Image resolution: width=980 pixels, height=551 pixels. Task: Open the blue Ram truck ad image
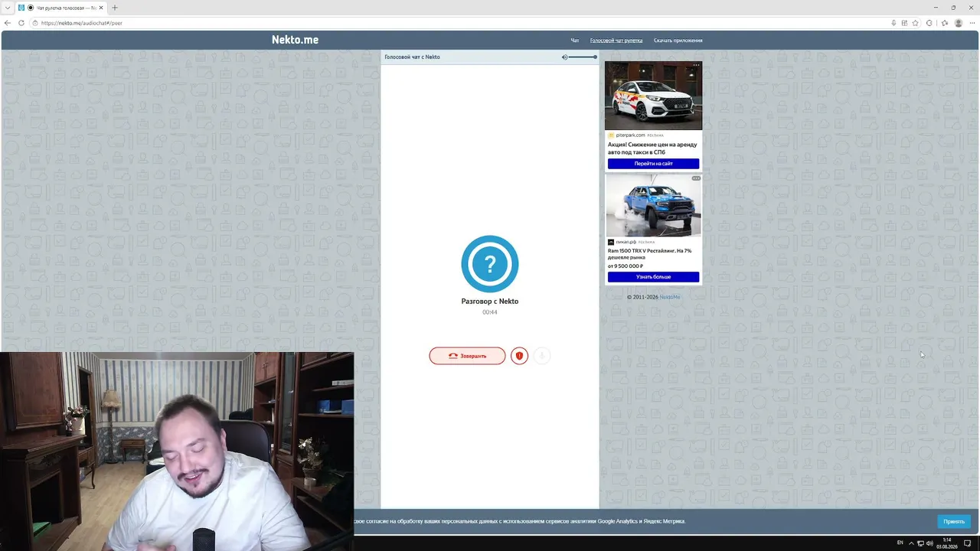653,205
